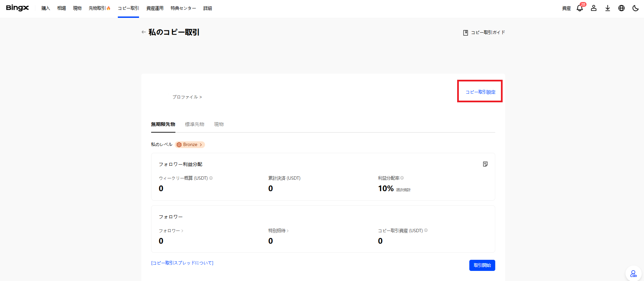This screenshot has width=644, height=281.
Task: Open the follower profit details document icon
Action: [x=485, y=164]
